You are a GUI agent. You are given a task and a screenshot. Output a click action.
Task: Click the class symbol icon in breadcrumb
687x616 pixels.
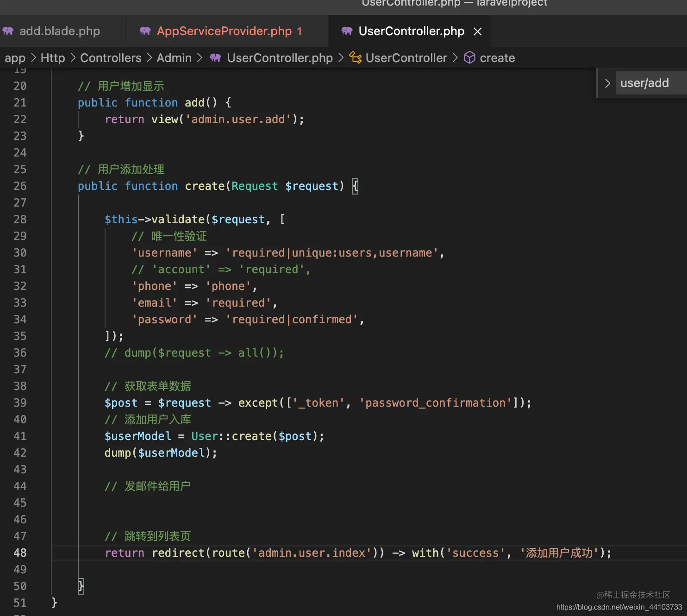(x=355, y=57)
